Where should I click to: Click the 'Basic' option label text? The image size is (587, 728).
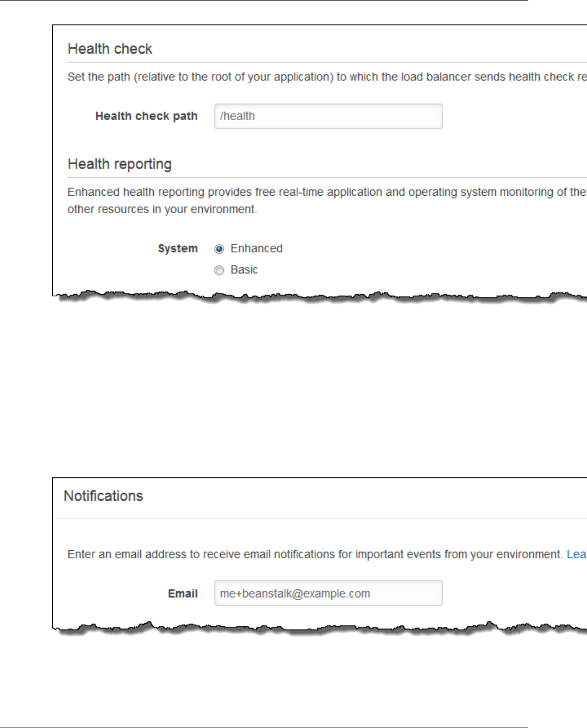click(244, 270)
